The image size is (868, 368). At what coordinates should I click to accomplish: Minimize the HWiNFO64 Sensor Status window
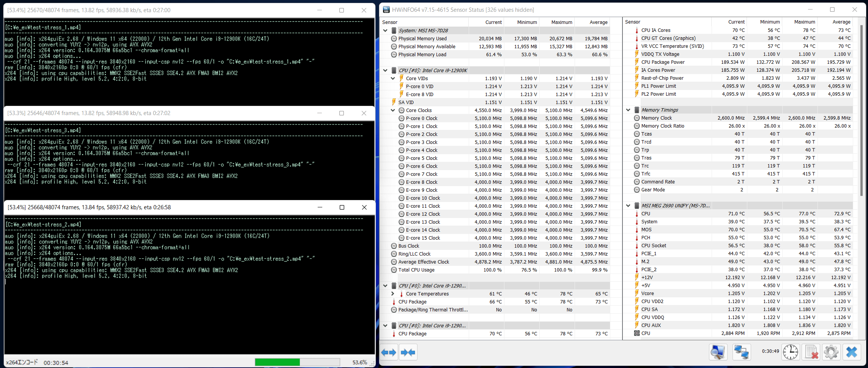click(810, 10)
